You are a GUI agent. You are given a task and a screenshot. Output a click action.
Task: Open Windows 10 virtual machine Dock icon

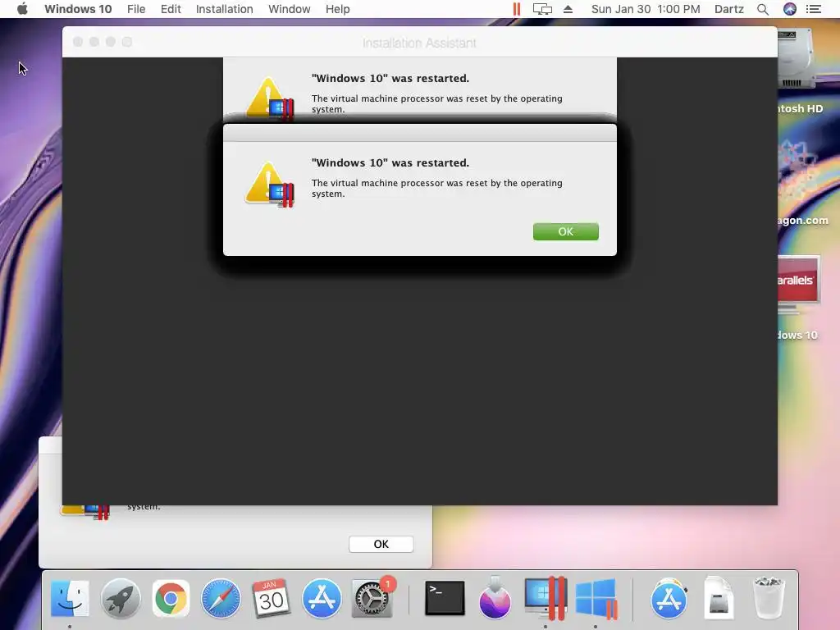pos(596,598)
